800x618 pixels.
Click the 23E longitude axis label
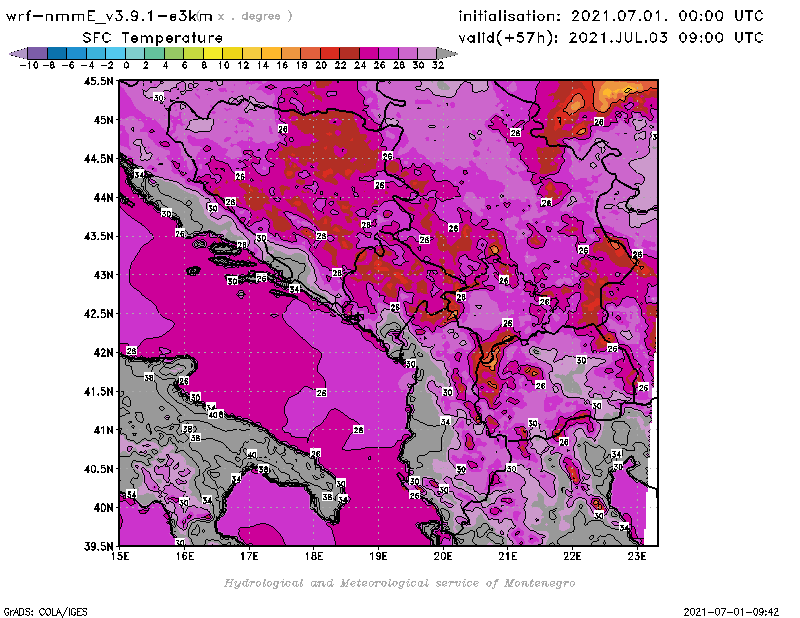(x=637, y=557)
